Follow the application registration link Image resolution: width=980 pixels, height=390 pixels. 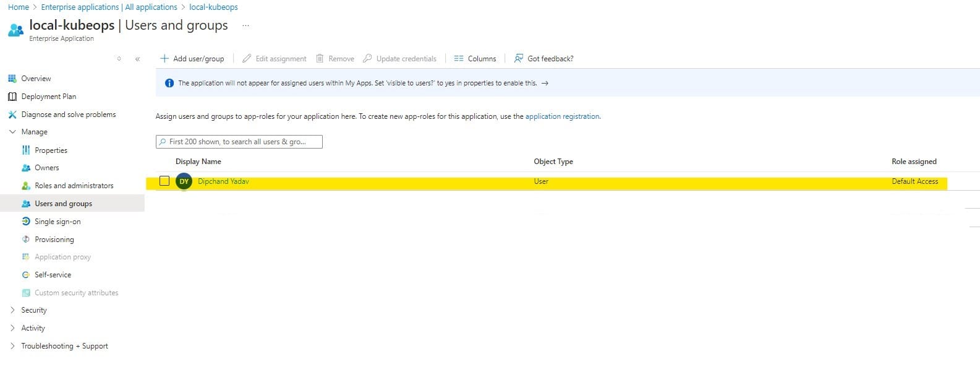[562, 116]
